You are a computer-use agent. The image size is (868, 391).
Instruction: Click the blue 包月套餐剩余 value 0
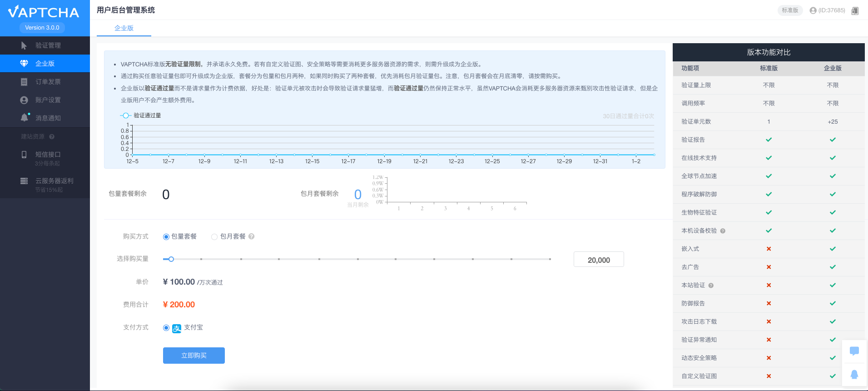point(358,195)
